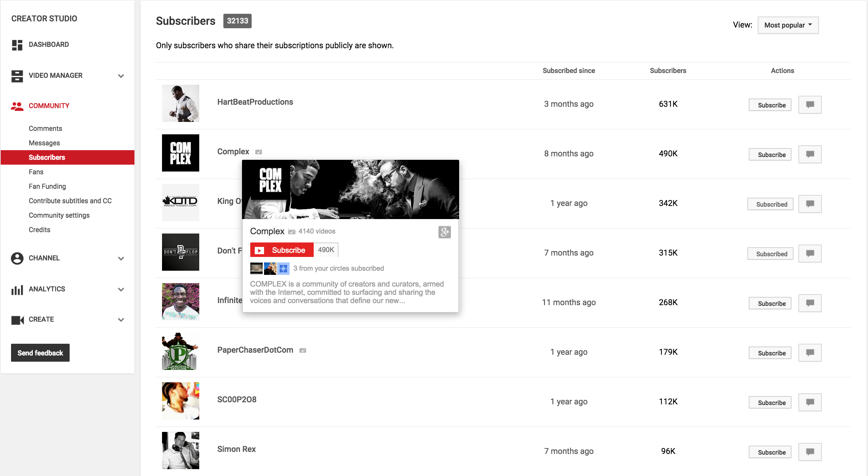Expand the Create section chevron
Screen dimensions: 868x476
coord(121,320)
